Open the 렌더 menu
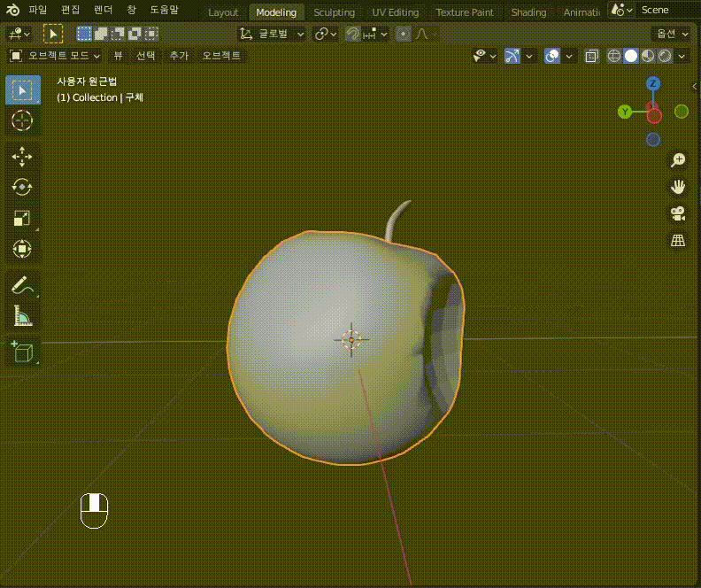 [x=104, y=10]
